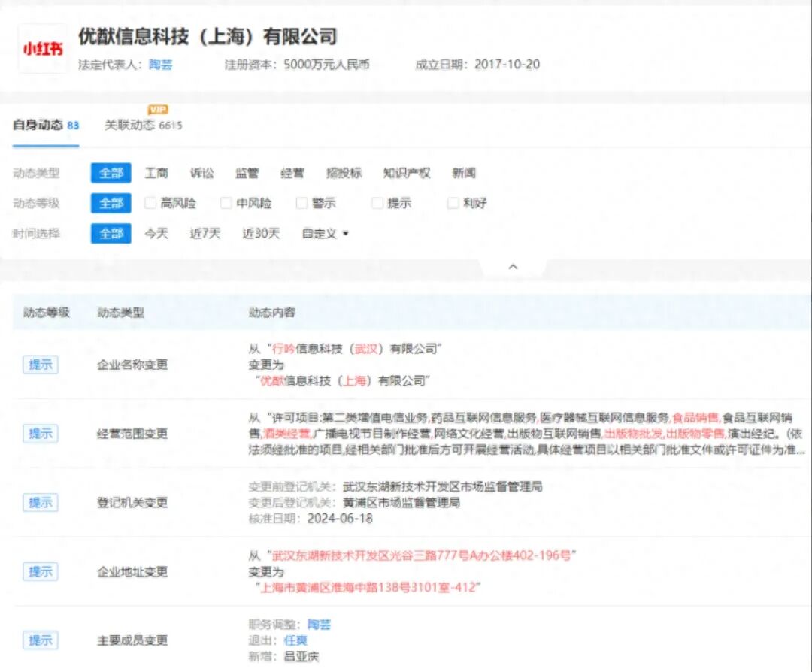Viewport: 812px width, 672px height.
Task: Click the 小红书 company logo
Action: coord(43,49)
